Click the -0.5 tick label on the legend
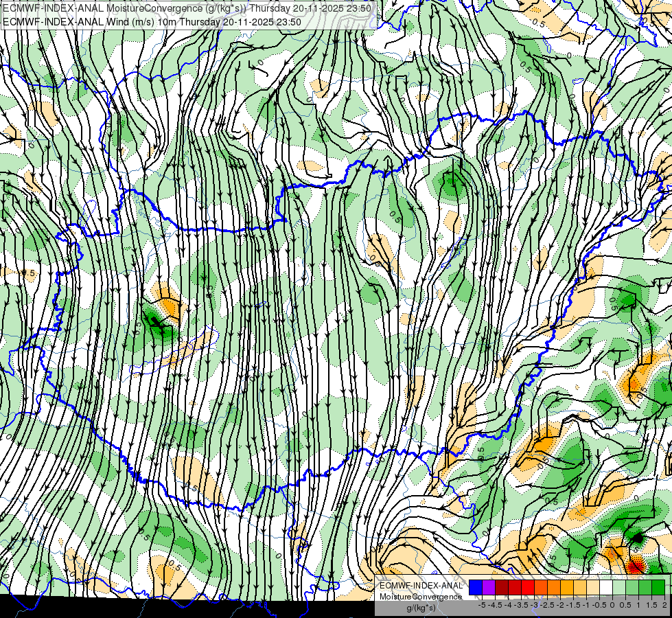Image resolution: width=672 pixels, height=618 pixels. (599, 605)
